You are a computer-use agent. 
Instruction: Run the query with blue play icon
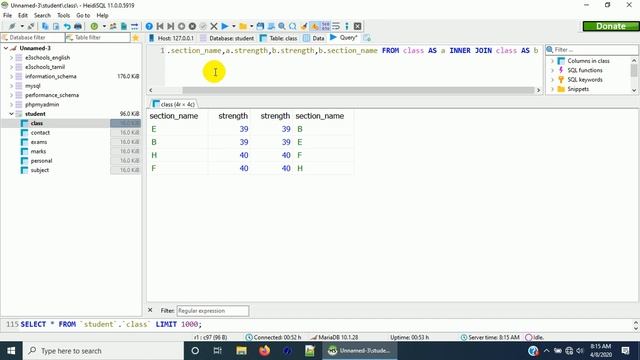pos(225,26)
